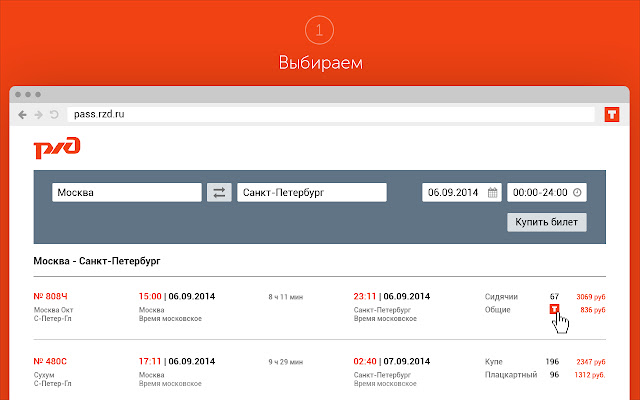This screenshot has width=640, height=400.
Task: Open the Tinkoff extension icon in toolbar
Action: pyautogui.click(x=612, y=114)
